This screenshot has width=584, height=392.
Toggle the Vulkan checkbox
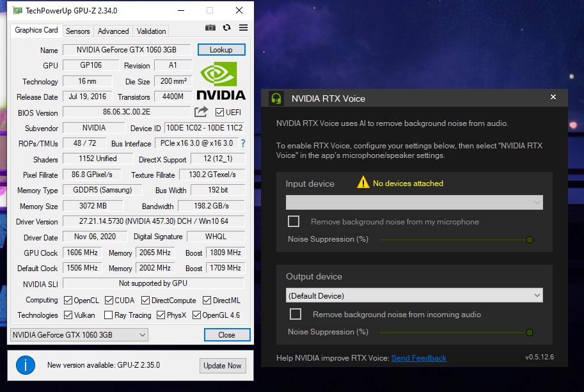(68, 315)
